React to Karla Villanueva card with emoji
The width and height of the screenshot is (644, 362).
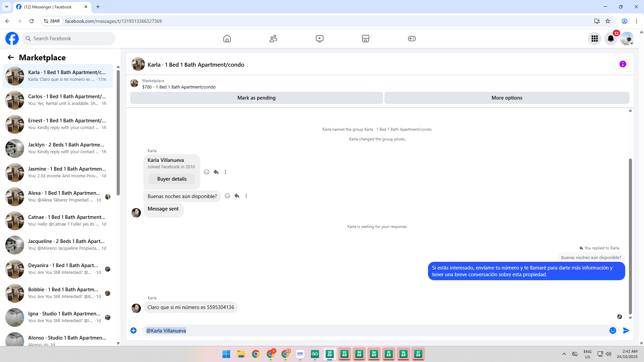pyautogui.click(x=207, y=172)
